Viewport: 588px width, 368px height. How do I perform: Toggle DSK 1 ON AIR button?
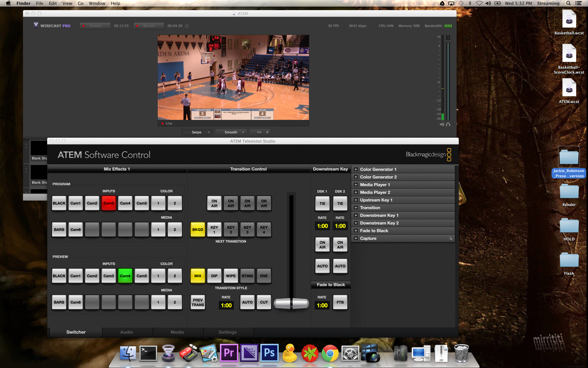pyautogui.click(x=322, y=244)
